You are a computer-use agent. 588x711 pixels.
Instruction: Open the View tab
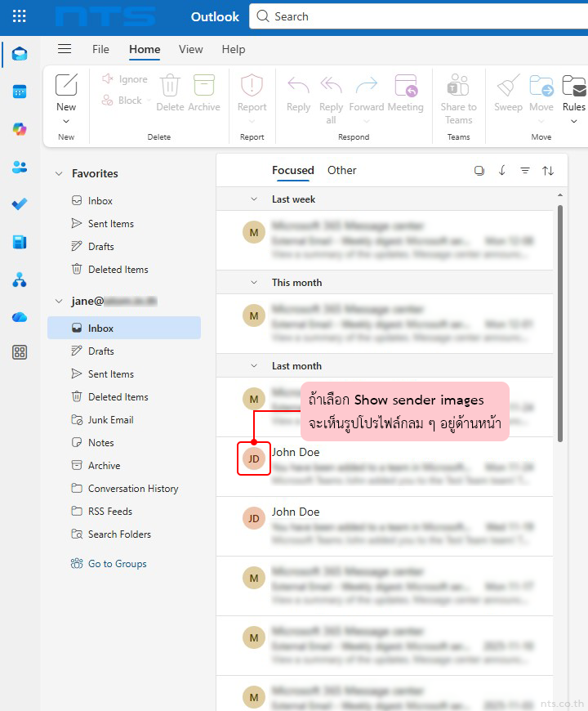pos(191,49)
